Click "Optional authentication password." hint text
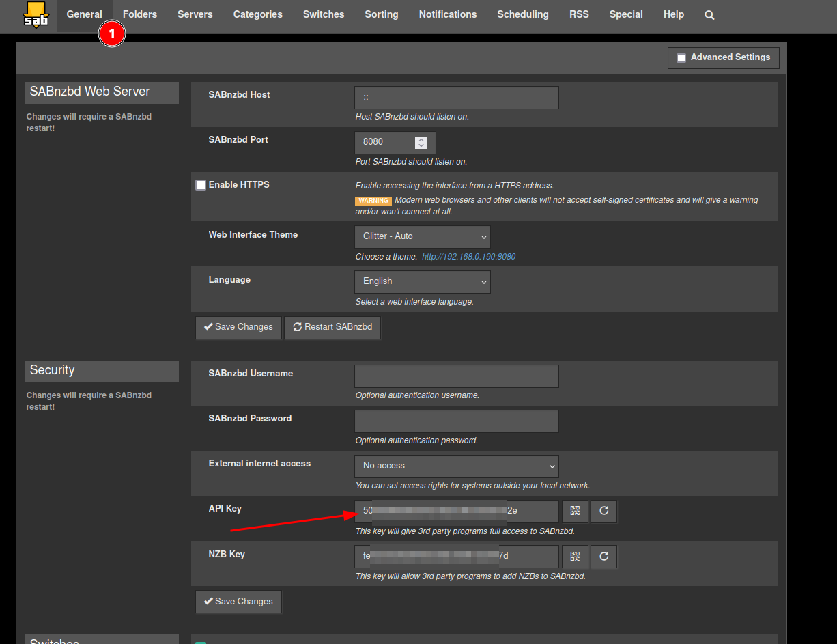 [416, 440]
